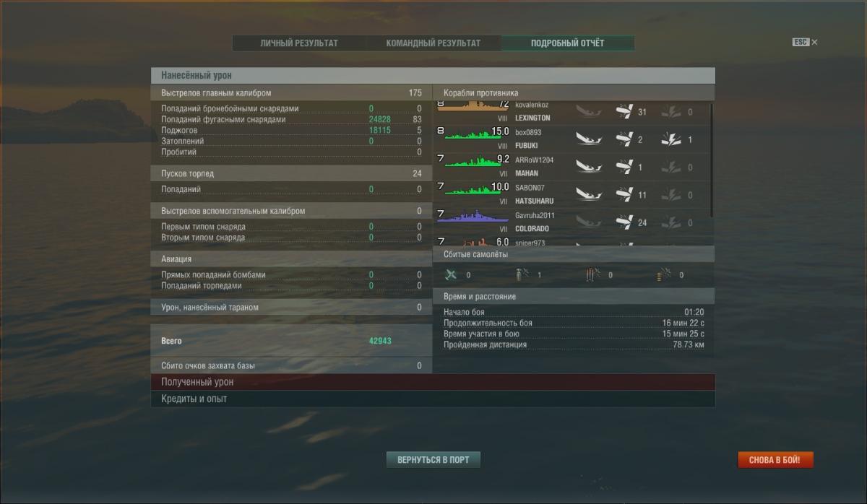
Task: Expand the Полученный урон section
Action: [x=433, y=382]
